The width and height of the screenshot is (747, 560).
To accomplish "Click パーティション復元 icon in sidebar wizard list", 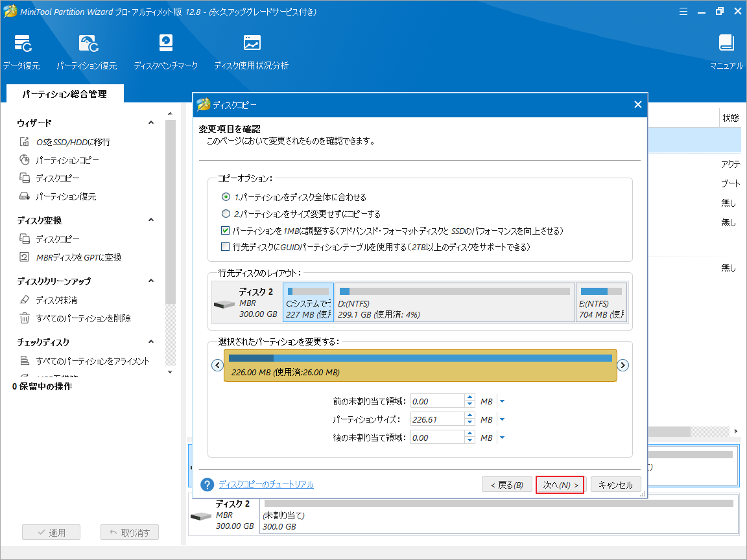I will click(24, 196).
